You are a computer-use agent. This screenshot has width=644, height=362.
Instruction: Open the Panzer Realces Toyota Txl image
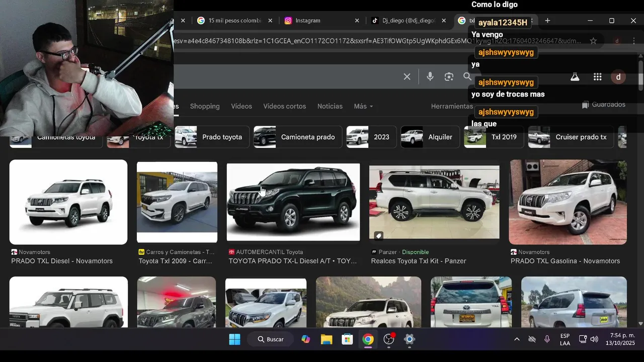pos(434,202)
